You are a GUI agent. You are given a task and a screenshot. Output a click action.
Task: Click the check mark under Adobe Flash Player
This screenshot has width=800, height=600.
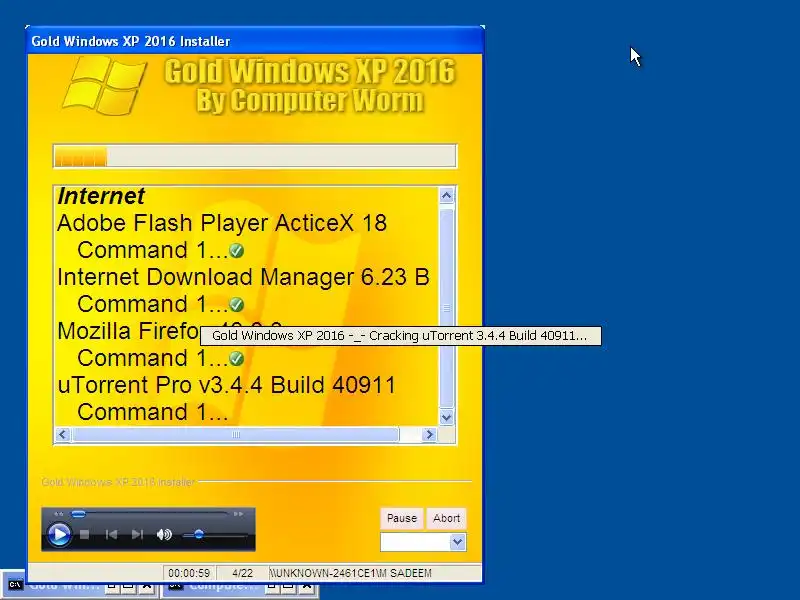(x=236, y=251)
